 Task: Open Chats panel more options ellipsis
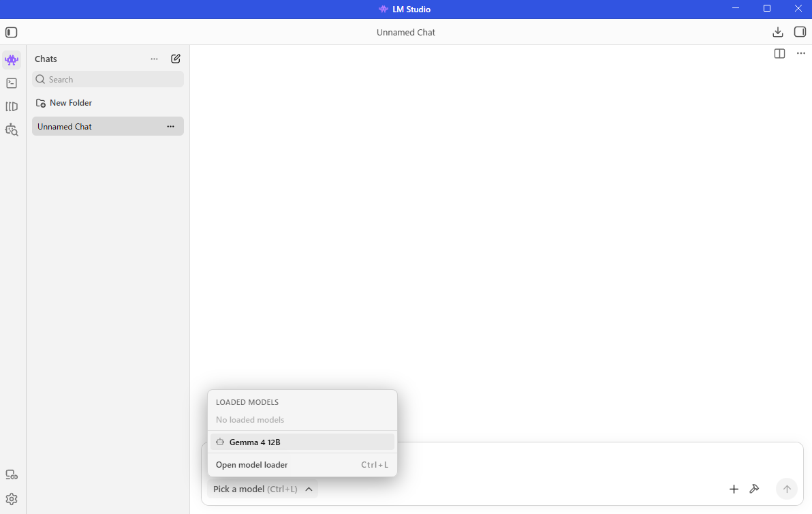(155, 59)
